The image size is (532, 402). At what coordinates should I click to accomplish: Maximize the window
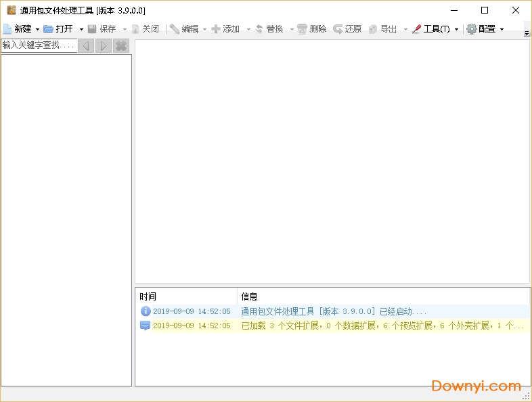(x=485, y=10)
